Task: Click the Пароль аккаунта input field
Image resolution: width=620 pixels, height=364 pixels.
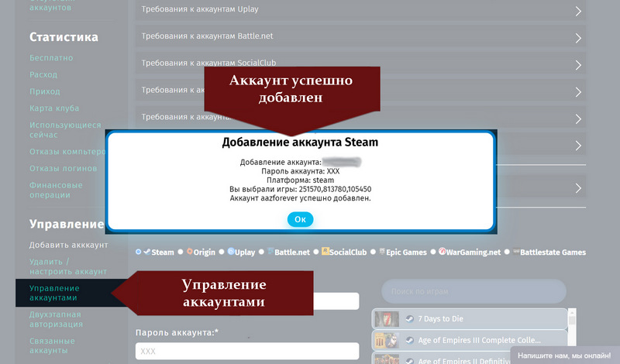Action: (246, 351)
